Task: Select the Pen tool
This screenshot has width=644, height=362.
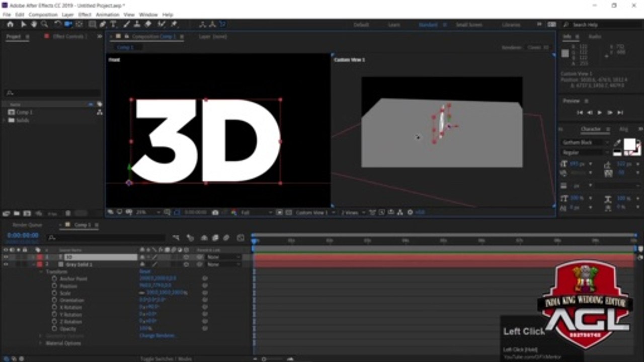Action: pyautogui.click(x=103, y=24)
